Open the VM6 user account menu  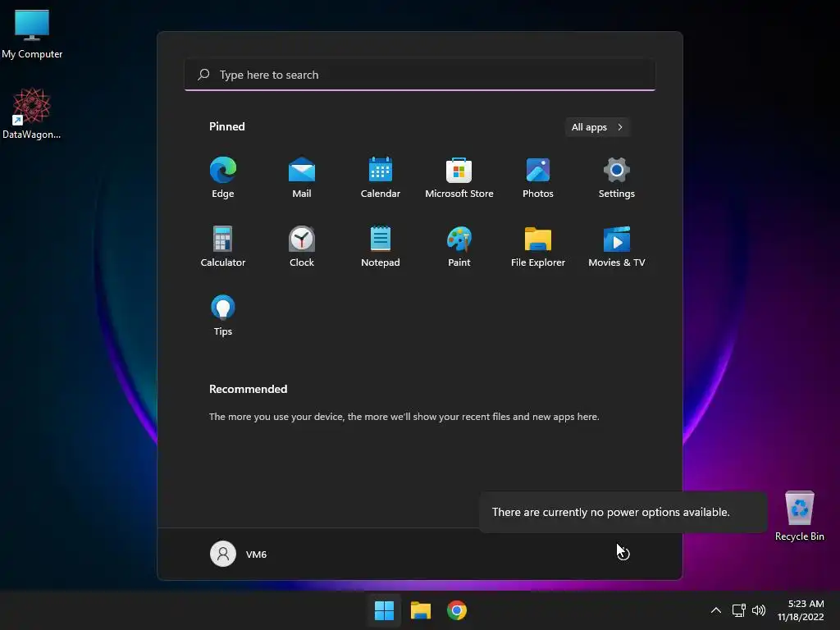click(x=239, y=554)
